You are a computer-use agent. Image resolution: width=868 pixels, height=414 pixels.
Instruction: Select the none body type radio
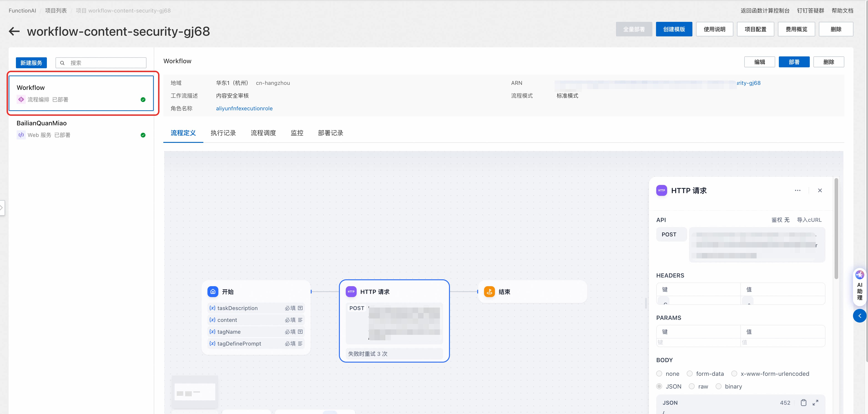coord(659,374)
